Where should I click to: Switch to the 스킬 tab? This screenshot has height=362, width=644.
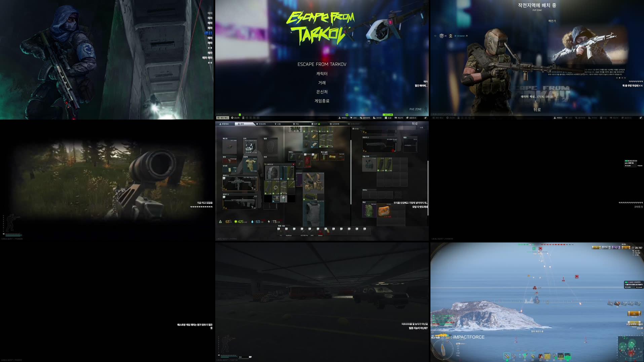pos(277,124)
